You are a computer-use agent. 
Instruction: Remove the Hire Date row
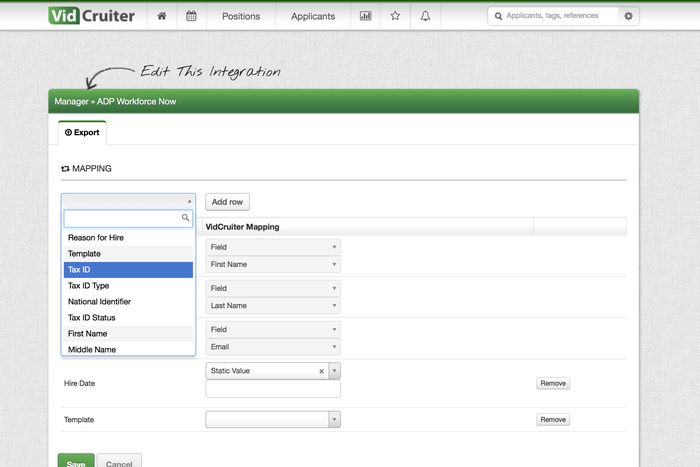(x=553, y=384)
